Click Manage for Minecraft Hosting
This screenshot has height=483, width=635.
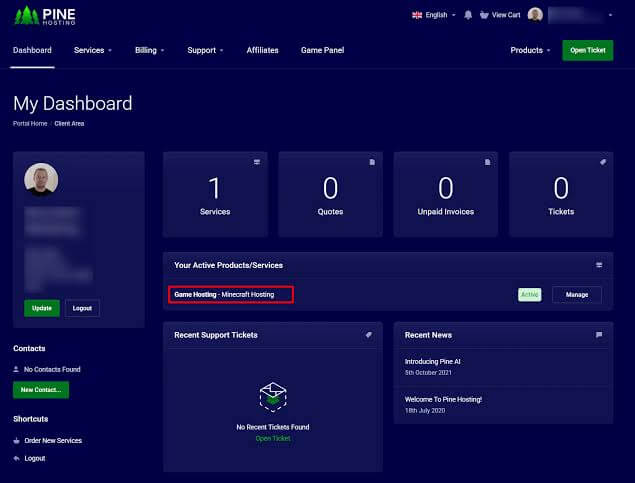577,295
